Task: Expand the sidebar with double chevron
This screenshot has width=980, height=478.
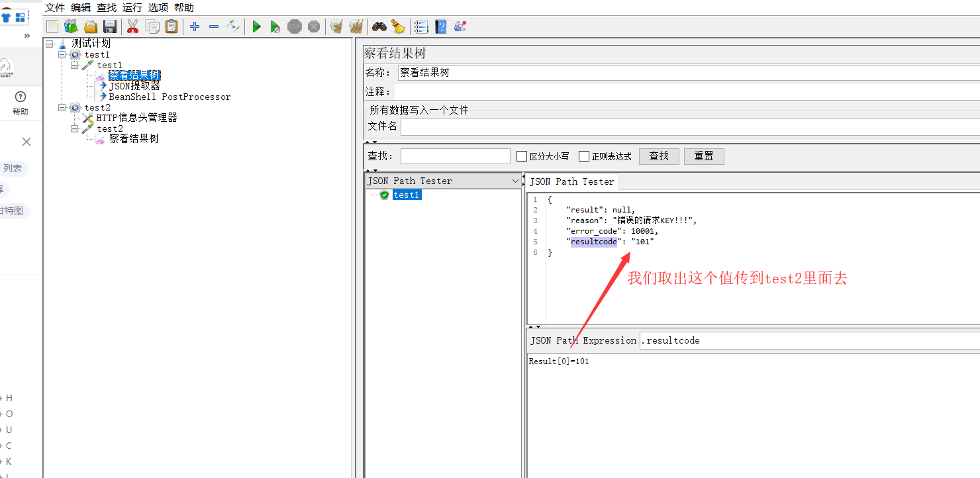Action: pos(27,36)
